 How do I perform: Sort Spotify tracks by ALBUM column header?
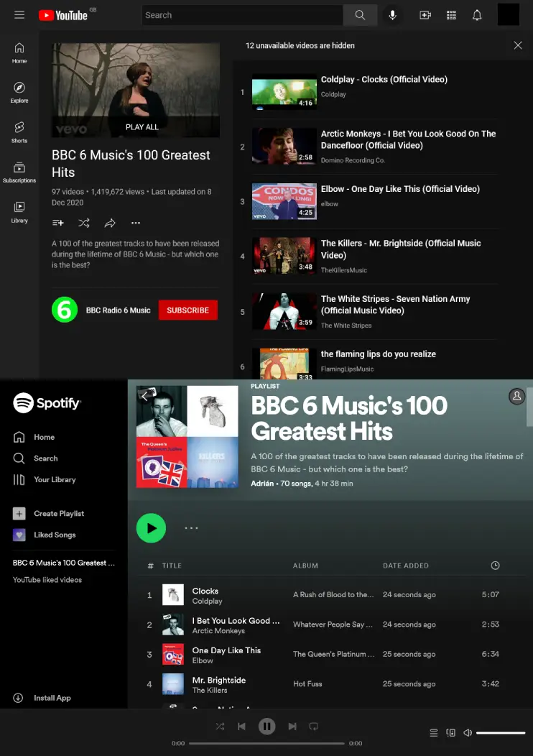coord(305,566)
